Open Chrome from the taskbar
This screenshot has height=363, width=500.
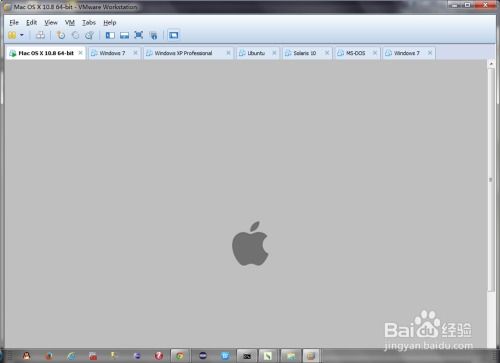tap(180, 356)
